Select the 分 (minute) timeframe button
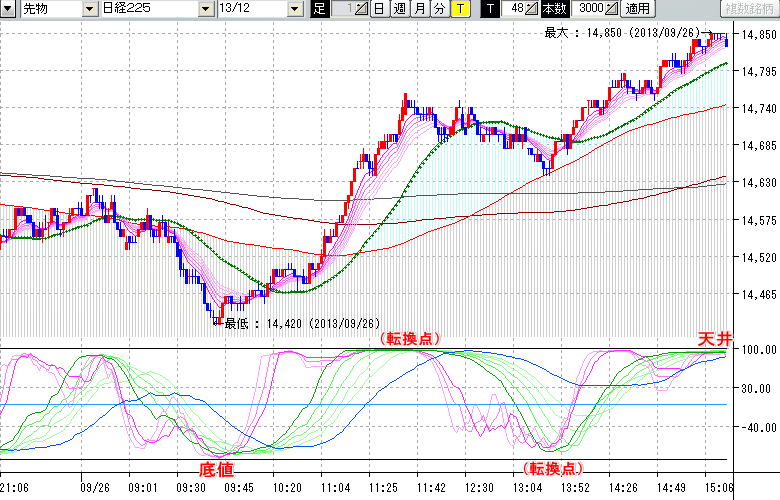 pos(439,9)
